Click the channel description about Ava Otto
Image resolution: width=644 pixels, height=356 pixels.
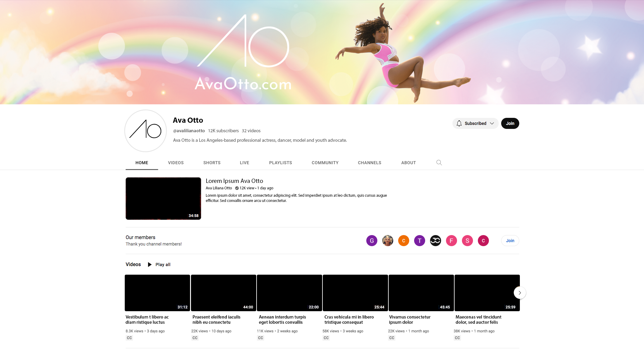(260, 140)
